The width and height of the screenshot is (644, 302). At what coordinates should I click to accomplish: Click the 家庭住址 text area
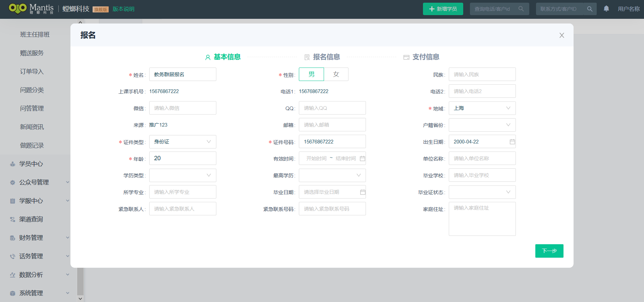click(x=482, y=219)
